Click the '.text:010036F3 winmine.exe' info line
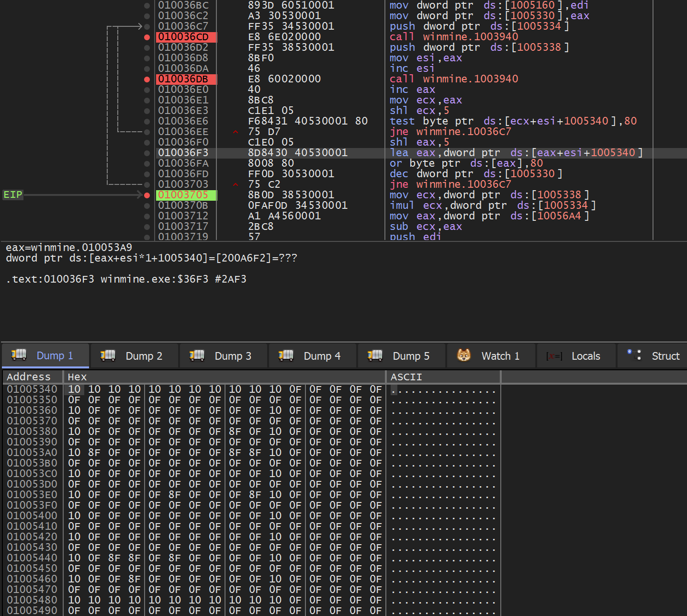 click(126, 279)
